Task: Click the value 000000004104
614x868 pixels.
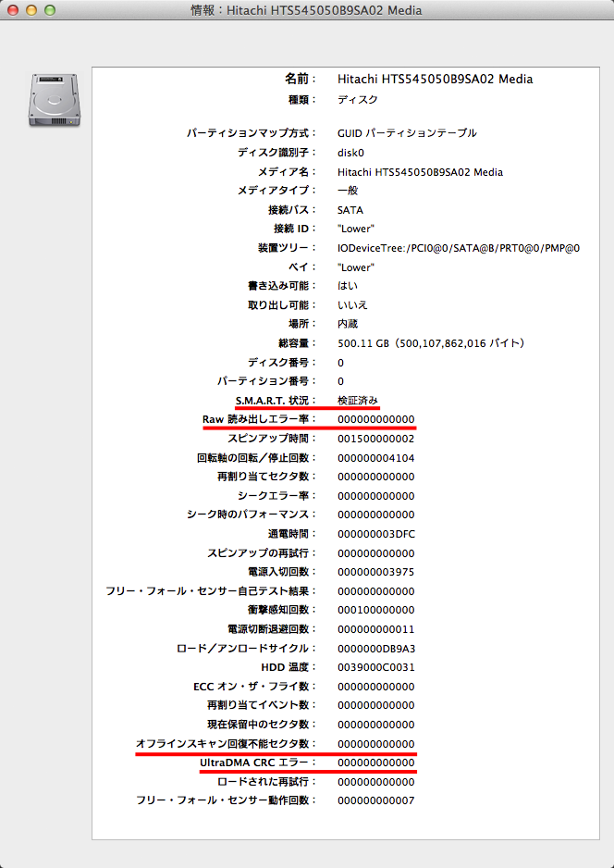Action: (376, 458)
